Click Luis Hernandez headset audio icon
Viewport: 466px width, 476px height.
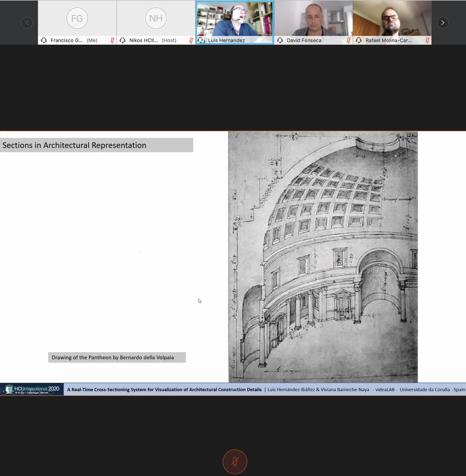(x=201, y=40)
